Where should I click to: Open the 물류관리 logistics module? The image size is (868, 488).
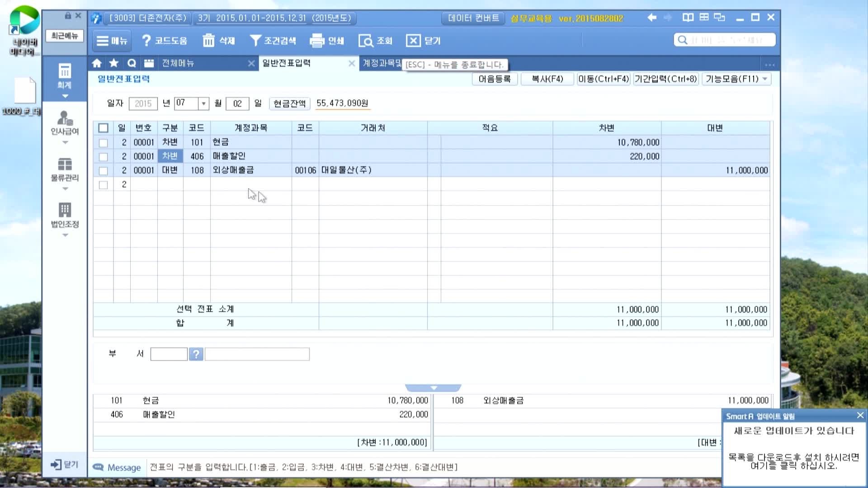[x=65, y=169]
